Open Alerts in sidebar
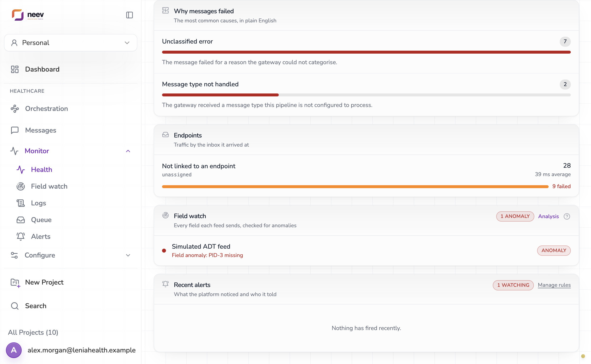 tap(41, 237)
